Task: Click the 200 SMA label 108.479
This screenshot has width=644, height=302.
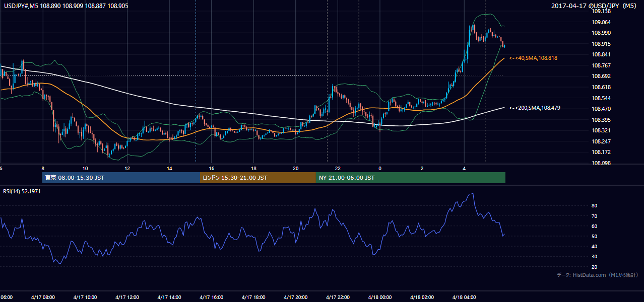Action: [x=534, y=108]
